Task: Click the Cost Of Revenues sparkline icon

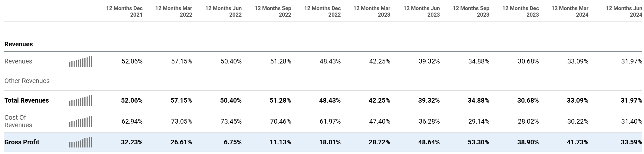Action: [81, 121]
